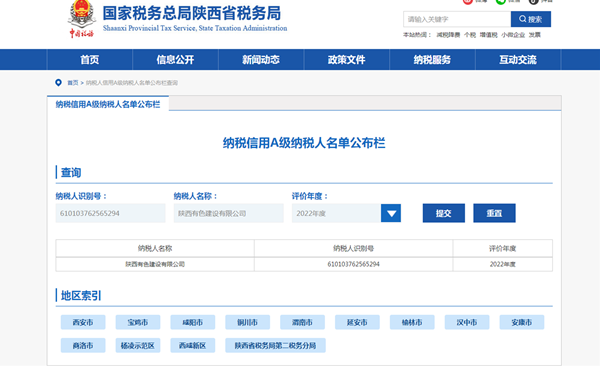Viewport: 600px width, 366px height.
Task: Click the 评价年度 table column header
Action: click(502, 248)
